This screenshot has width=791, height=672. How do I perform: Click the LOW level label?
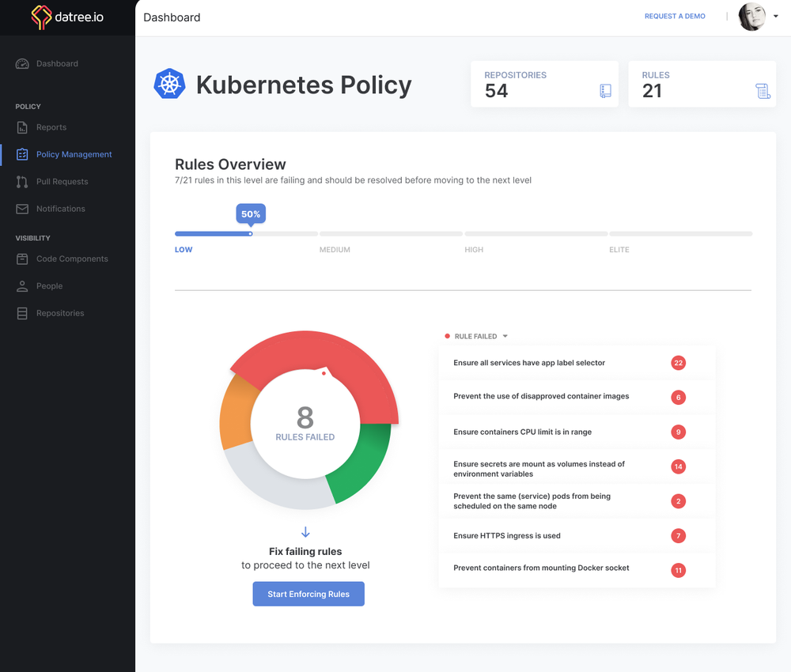184,250
